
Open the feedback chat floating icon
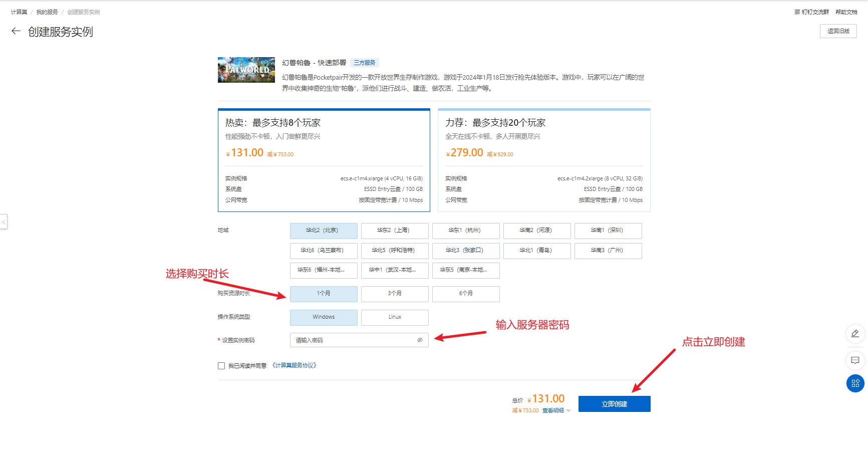(855, 360)
